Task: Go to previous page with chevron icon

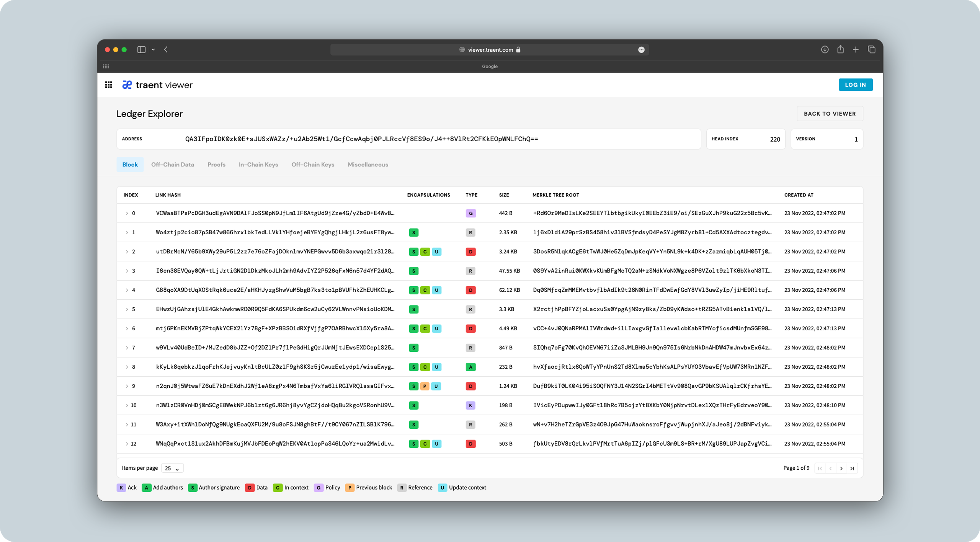Action: pyautogui.click(x=831, y=468)
